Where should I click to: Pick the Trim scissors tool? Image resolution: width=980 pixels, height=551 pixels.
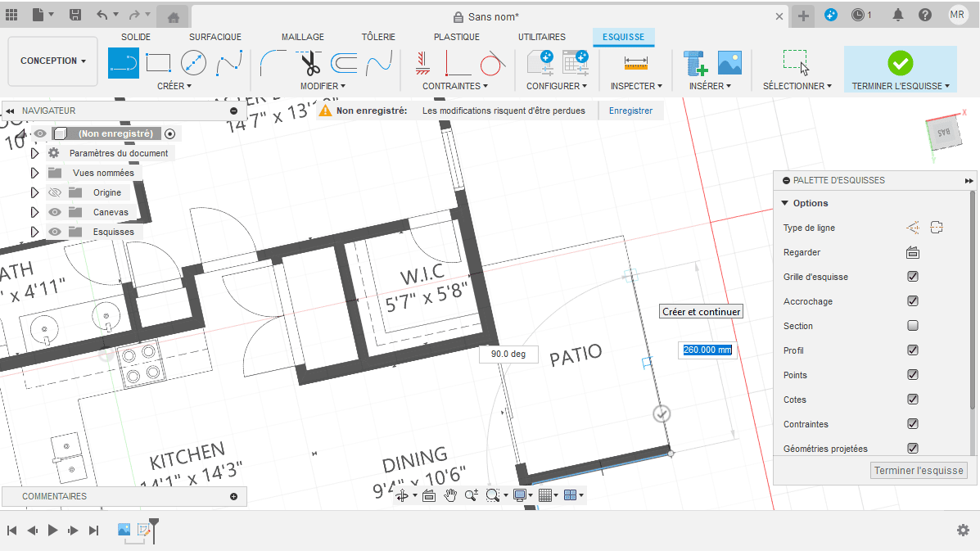309,63
